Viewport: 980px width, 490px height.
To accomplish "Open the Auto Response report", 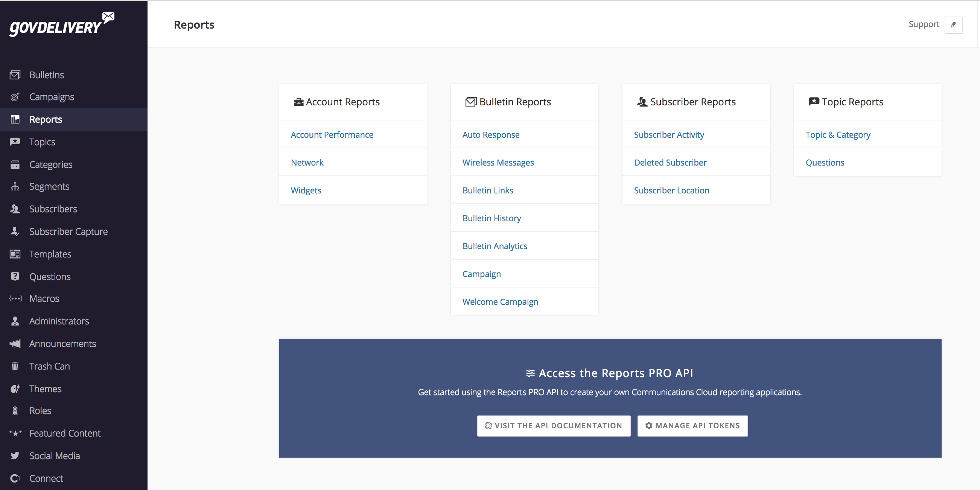I will click(491, 135).
